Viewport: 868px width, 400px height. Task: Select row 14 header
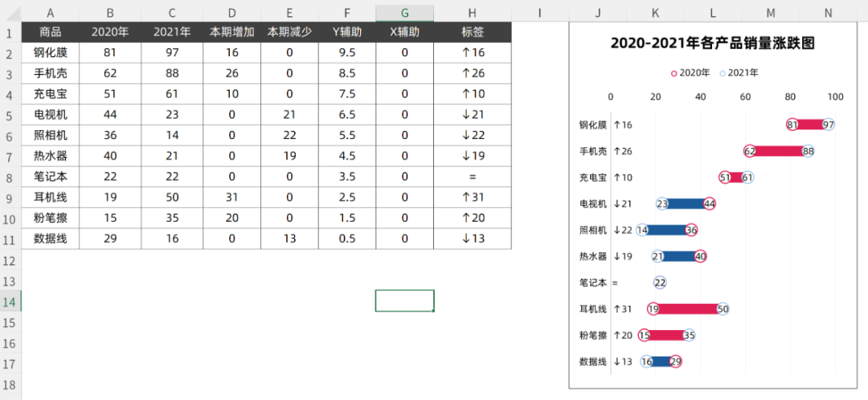pyautogui.click(x=10, y=301)
